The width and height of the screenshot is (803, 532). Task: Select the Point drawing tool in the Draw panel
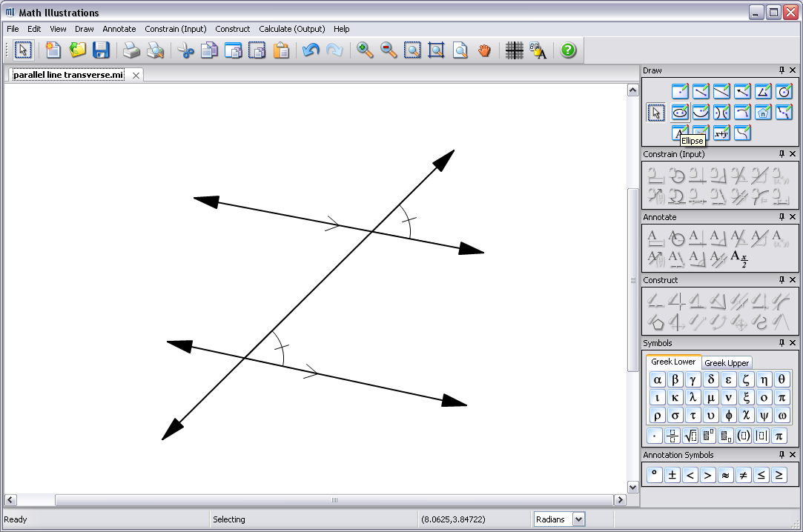click(680, 90)
